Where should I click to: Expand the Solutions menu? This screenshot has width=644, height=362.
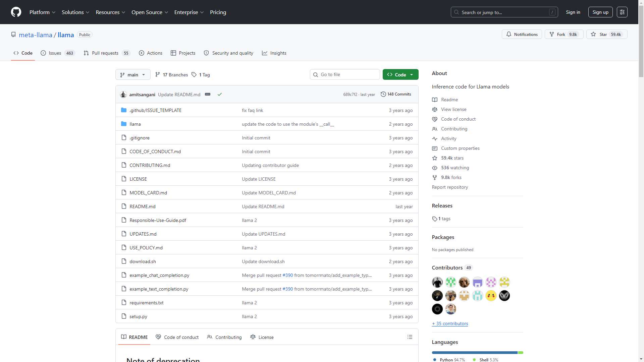pos(75,12)
